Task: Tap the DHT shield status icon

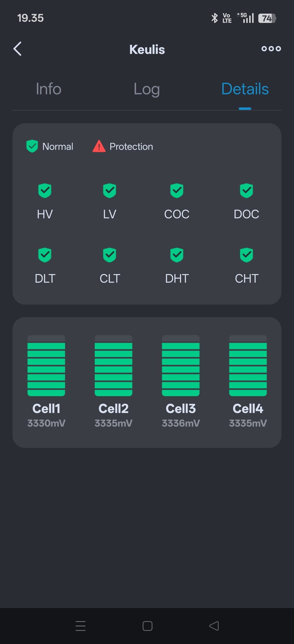Action: pyautogui.click(x=177, y=255)
